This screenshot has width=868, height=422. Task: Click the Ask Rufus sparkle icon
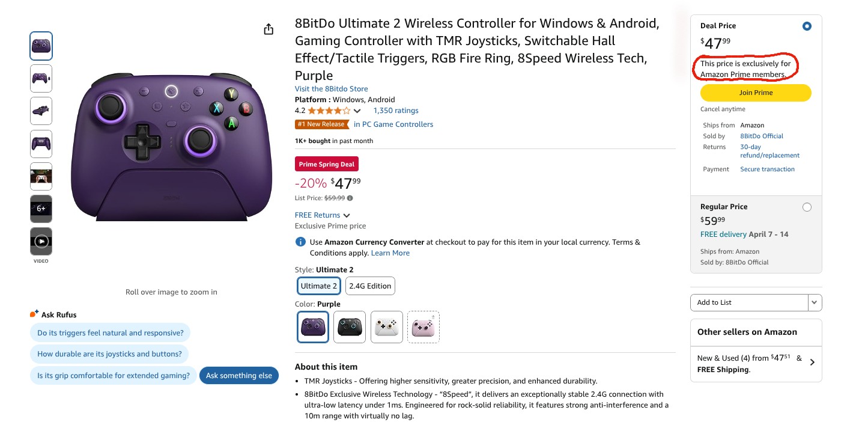tap(34, 314)
